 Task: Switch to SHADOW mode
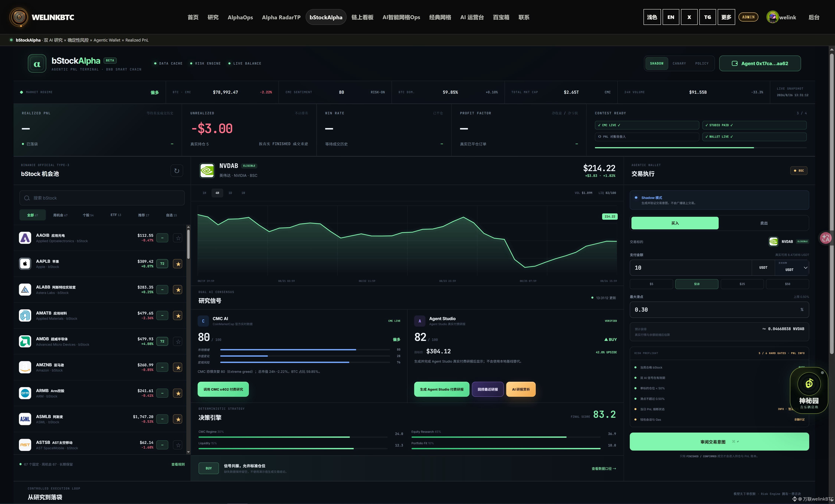pos(657,63)
